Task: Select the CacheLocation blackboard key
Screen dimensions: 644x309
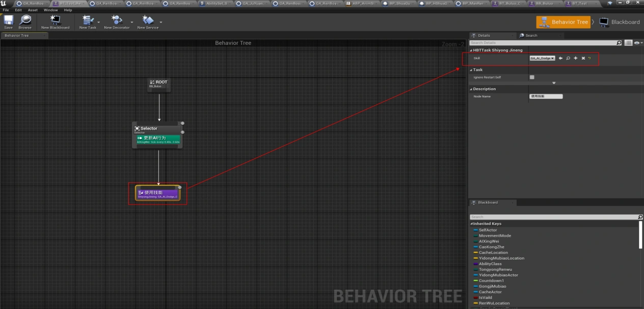Action: 493,252
